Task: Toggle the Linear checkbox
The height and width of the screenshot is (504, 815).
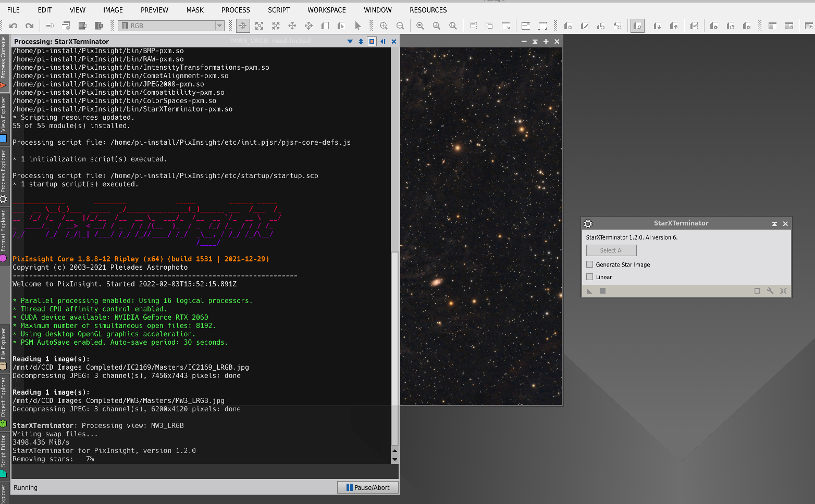Action: [590, 277]
